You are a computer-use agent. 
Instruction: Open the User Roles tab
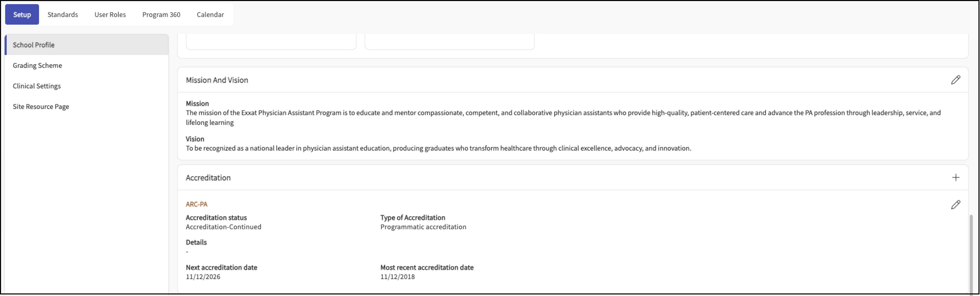pyautogui.click(x=110, y=14)
